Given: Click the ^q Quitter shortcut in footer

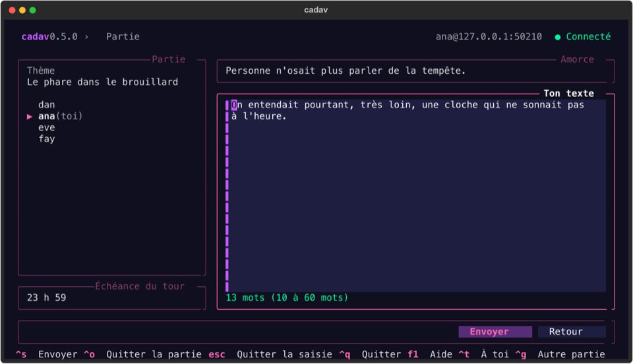Looking at the screenshot, I should (370, 354).
